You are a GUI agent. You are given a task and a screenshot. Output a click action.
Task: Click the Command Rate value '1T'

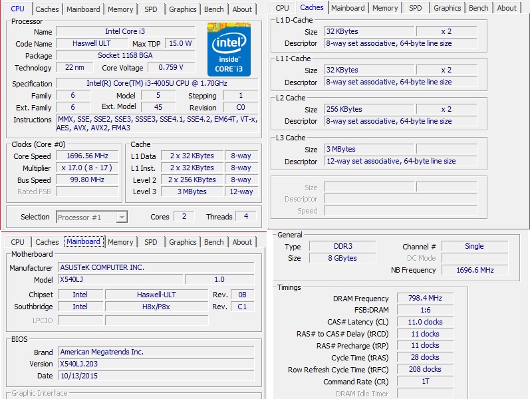coord(425,381)
